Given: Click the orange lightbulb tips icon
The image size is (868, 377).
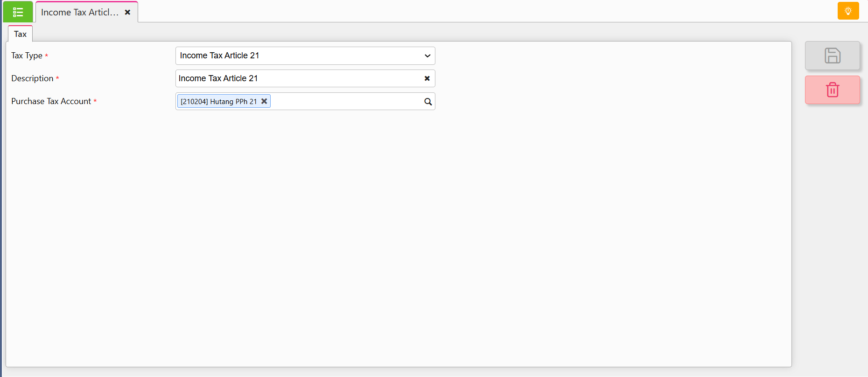Looking at the screenshot, I should (848, 11).
